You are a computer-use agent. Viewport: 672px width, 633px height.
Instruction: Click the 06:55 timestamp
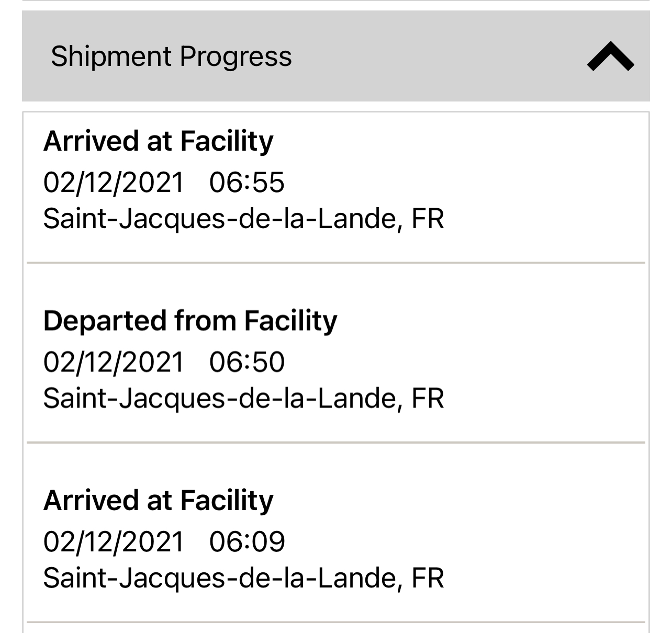247,183
